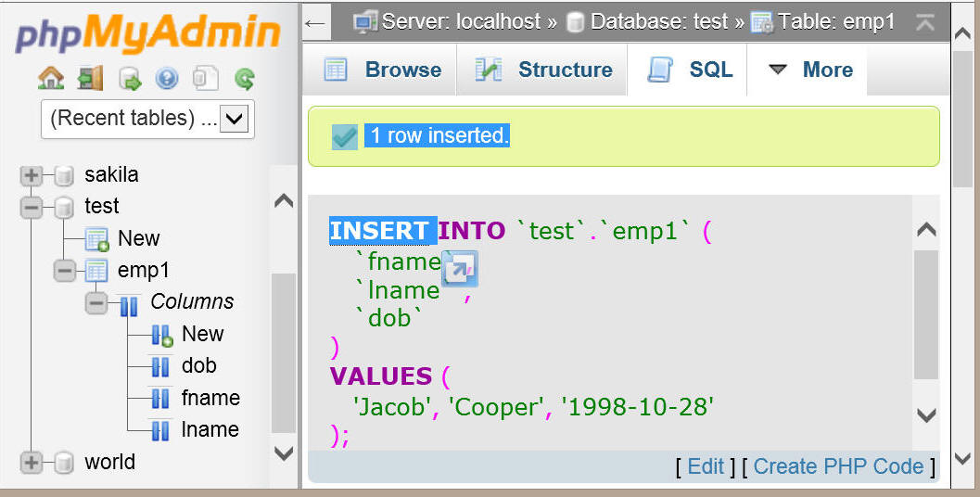Click SQL box scrollbar down arrow

tap(926, 415)
